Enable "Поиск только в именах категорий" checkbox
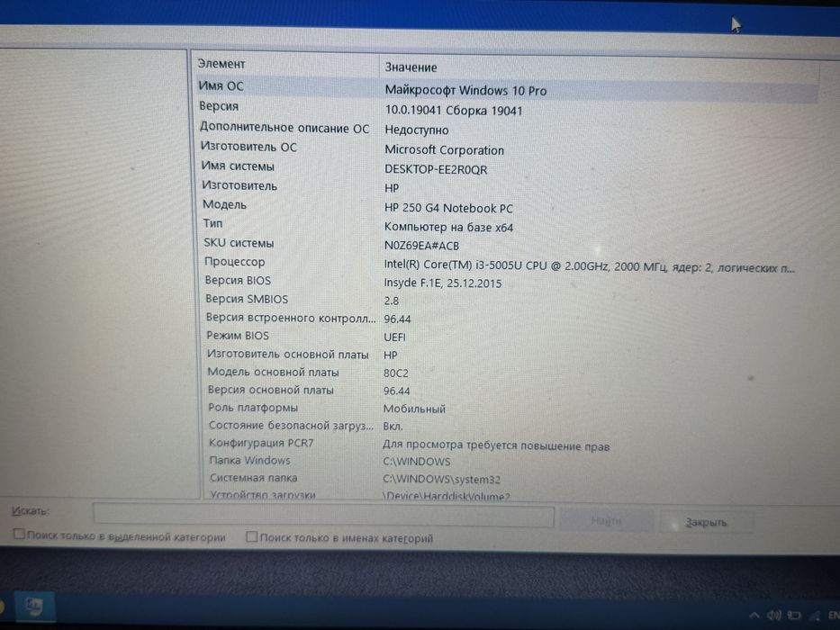Image resolution: width=840 pixels, height=630 pixels. pyautogui.click(x=252, y=536)
